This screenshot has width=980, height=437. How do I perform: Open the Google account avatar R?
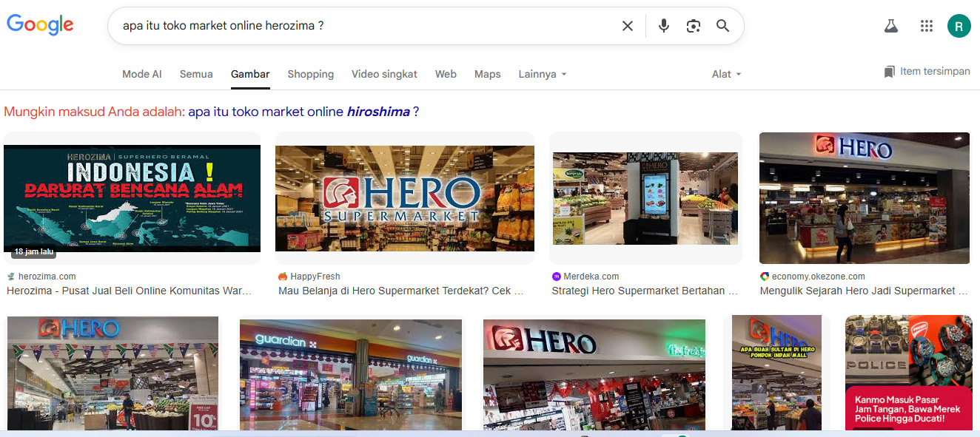[x=959, y=26]
